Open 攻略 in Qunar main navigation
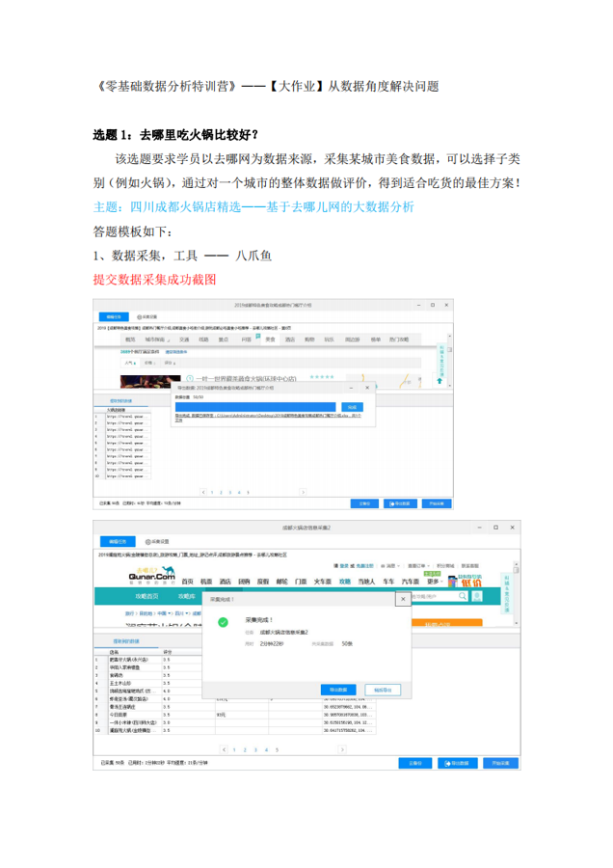613x868 pixels. coord(345,582)
